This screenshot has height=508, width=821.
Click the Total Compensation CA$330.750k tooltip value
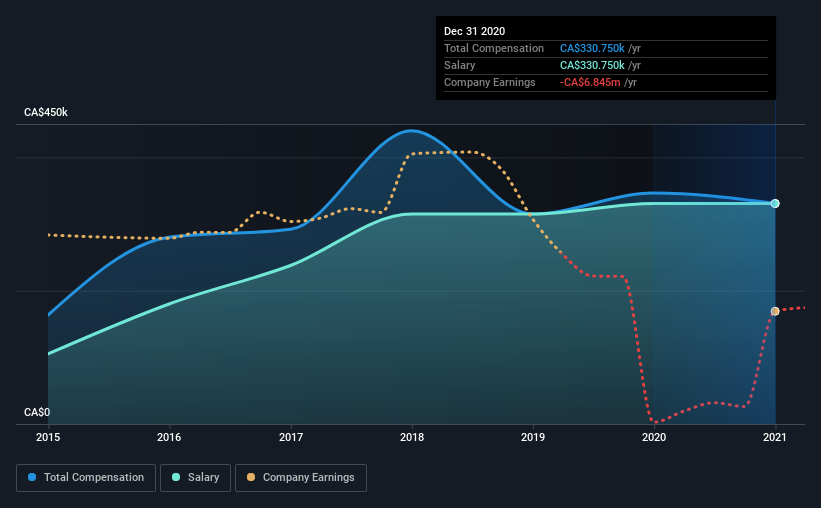pos(592,48)
